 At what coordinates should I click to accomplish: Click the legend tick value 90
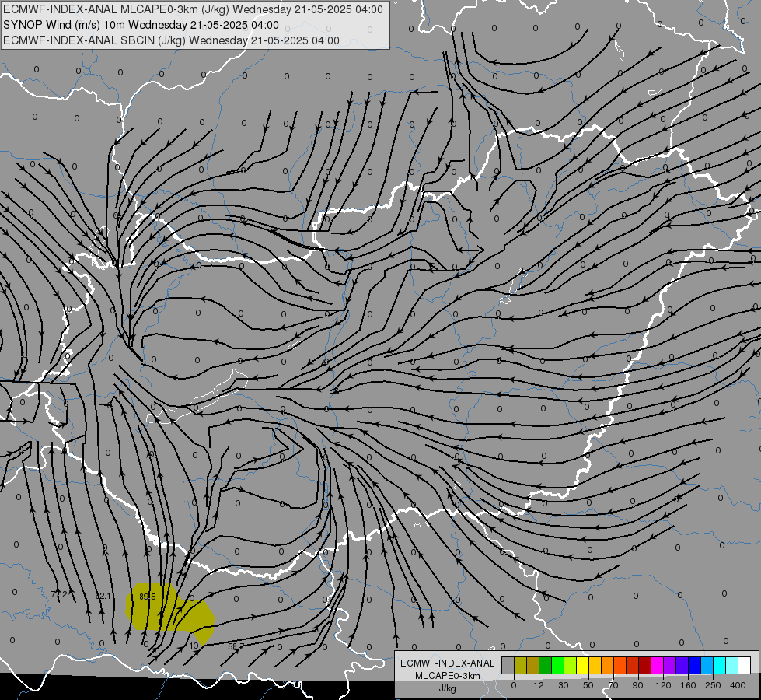pos(637,685)
